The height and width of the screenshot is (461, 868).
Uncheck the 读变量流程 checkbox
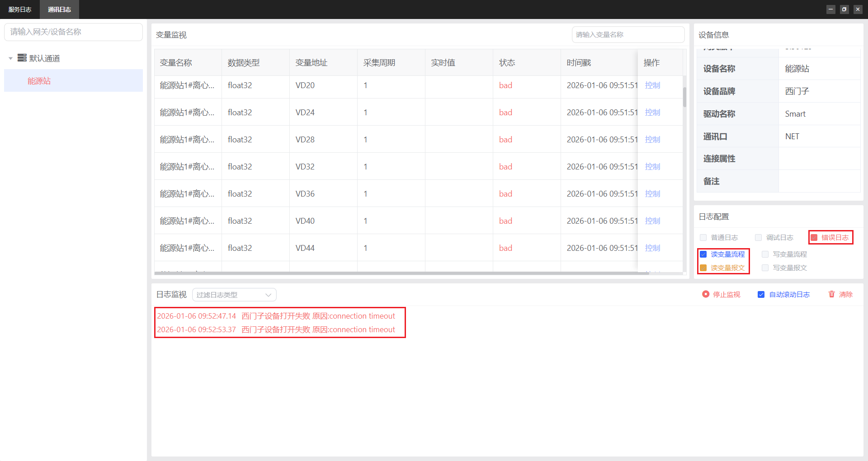[x=703, y=254]
